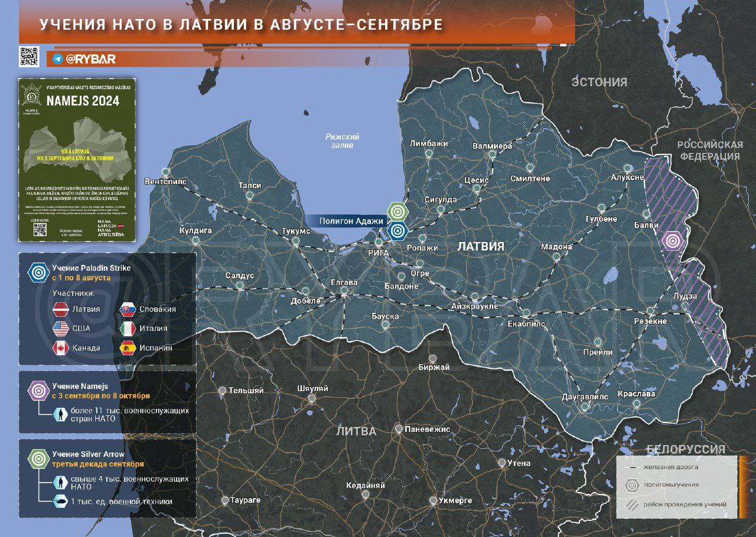Click the Italy flag icon
The image size is (756, 537).
coord(128,329)
